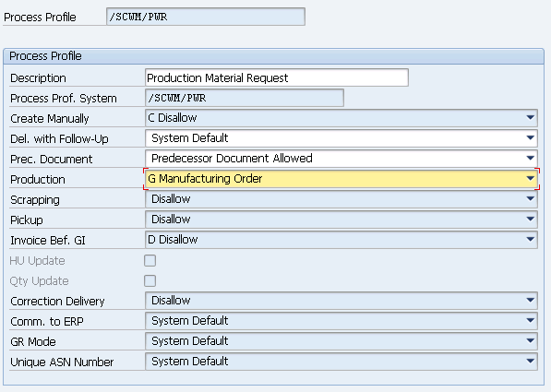551x392 pixels.
Task: Click the 'Del. with Follow-Up' label
Action: point(59,139)
